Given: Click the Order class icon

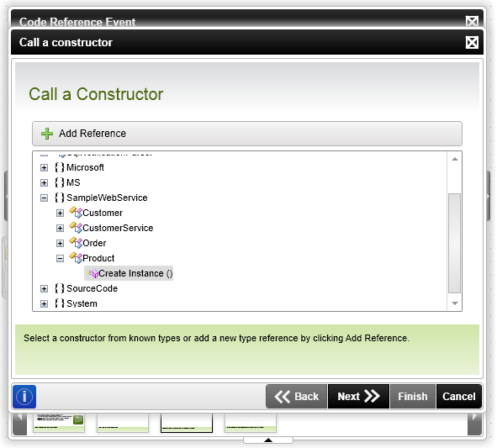Looking at the screenshot, I should [x=76, y=243].
